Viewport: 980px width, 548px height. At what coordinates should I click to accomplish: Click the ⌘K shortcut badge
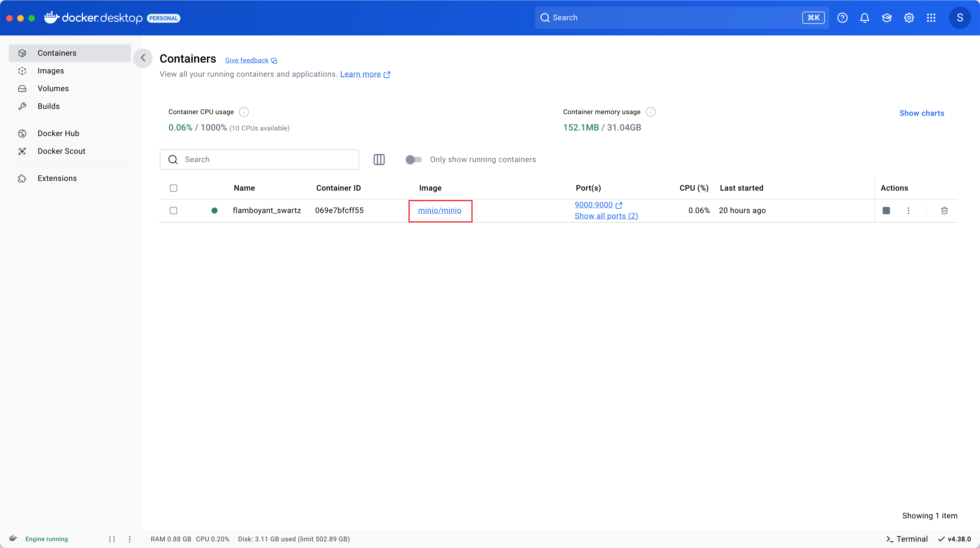click(813, 18)
